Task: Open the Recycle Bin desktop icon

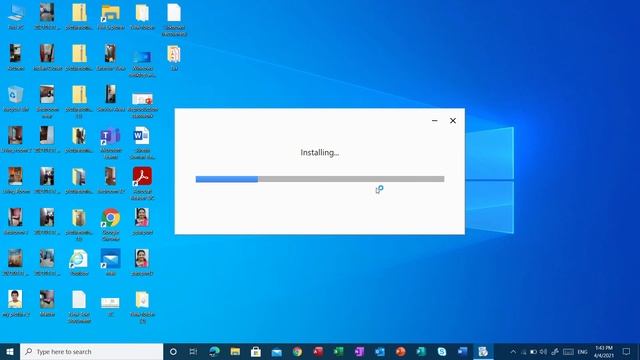Action: pyautogui.click(x=16, y=98)
